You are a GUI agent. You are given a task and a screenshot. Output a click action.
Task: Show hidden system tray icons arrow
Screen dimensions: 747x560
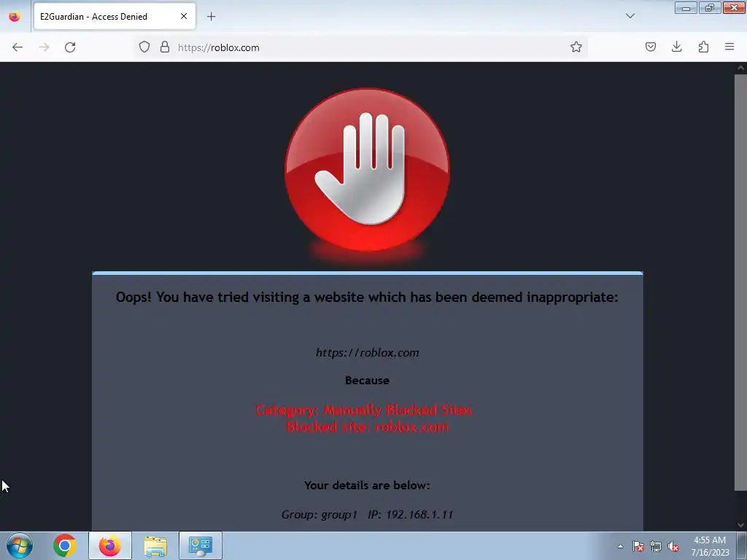[x=620, y=546]
